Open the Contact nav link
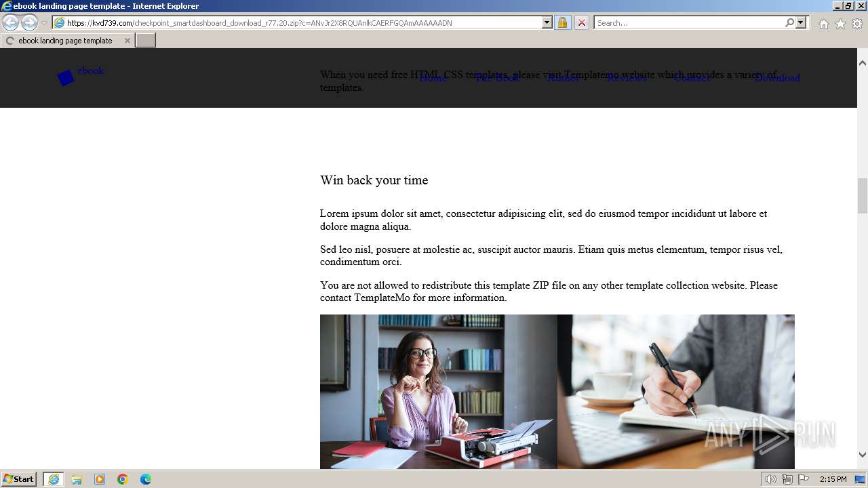 692,78
